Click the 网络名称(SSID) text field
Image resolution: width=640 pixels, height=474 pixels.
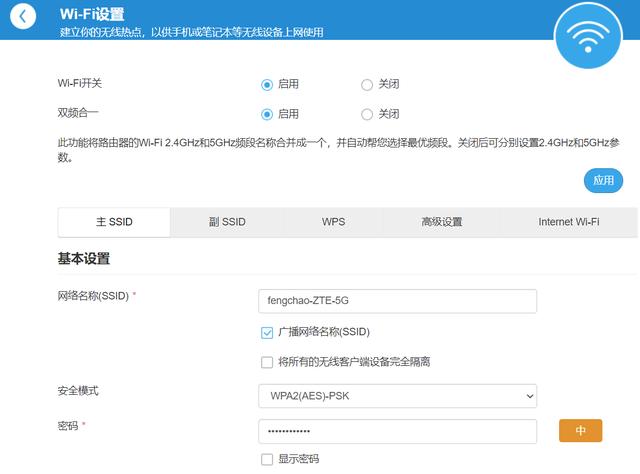[397, 301]
